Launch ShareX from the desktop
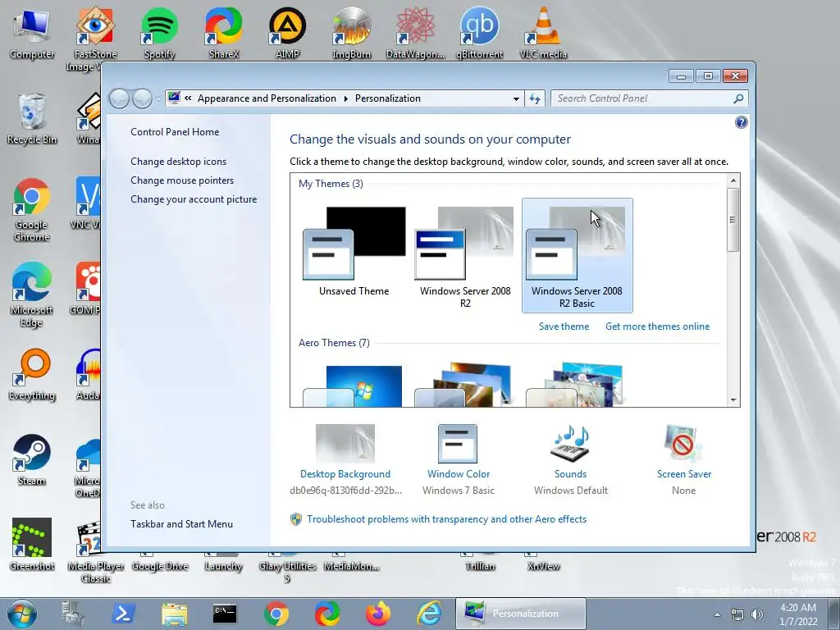The width and height of the screenshot is (840, 630). (223, 34)
